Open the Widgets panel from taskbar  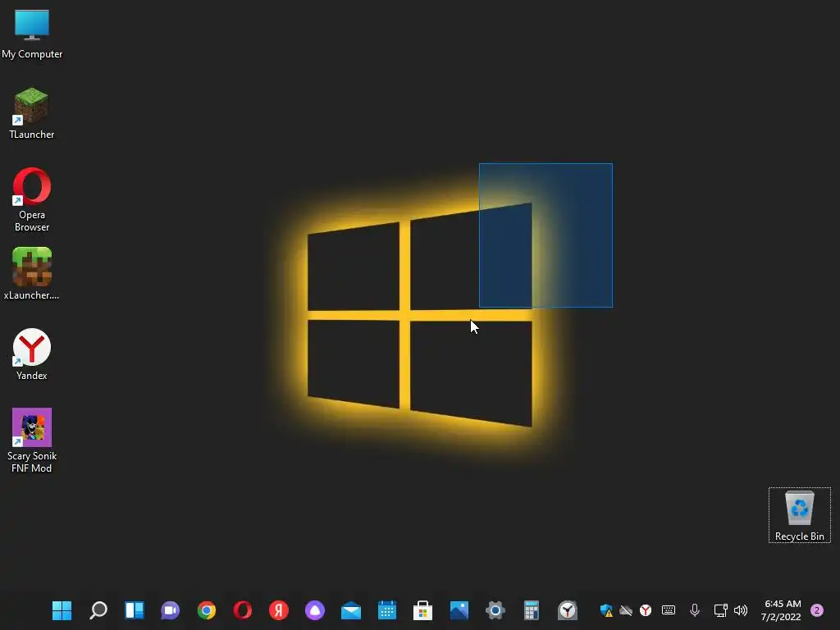click(135, 610)
